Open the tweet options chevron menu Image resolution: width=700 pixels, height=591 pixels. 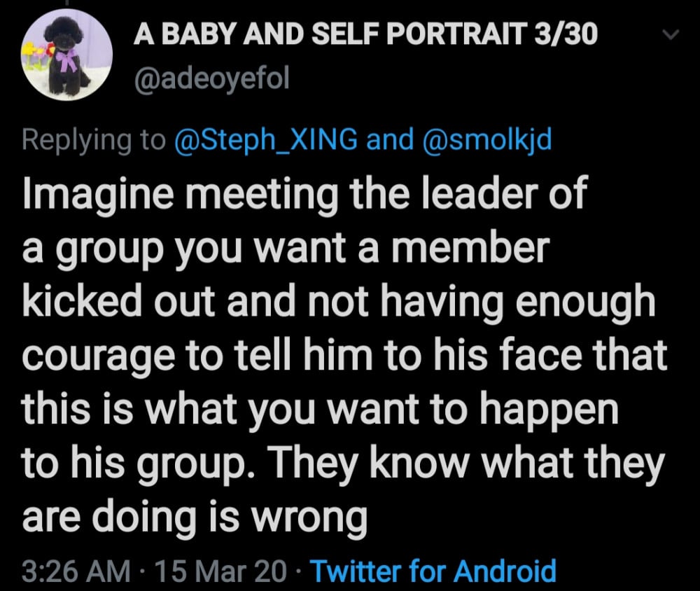point(671,35)
